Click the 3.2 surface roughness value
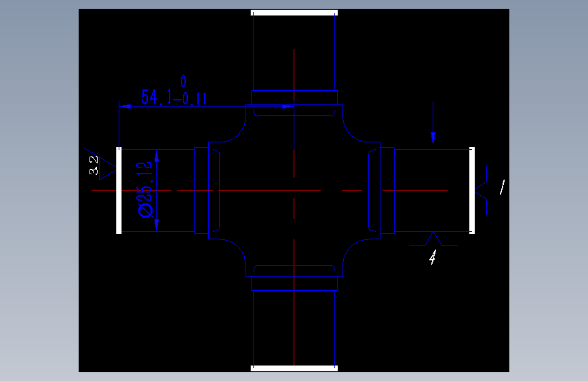 93,165
